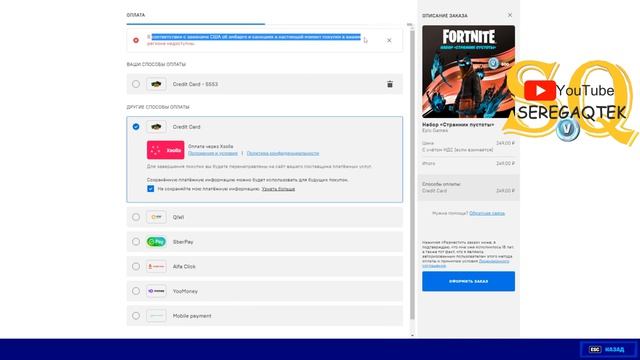The image size is (640, 360).
Task: Toggle the do-not-save payment information checkbox
Action: 151,189
